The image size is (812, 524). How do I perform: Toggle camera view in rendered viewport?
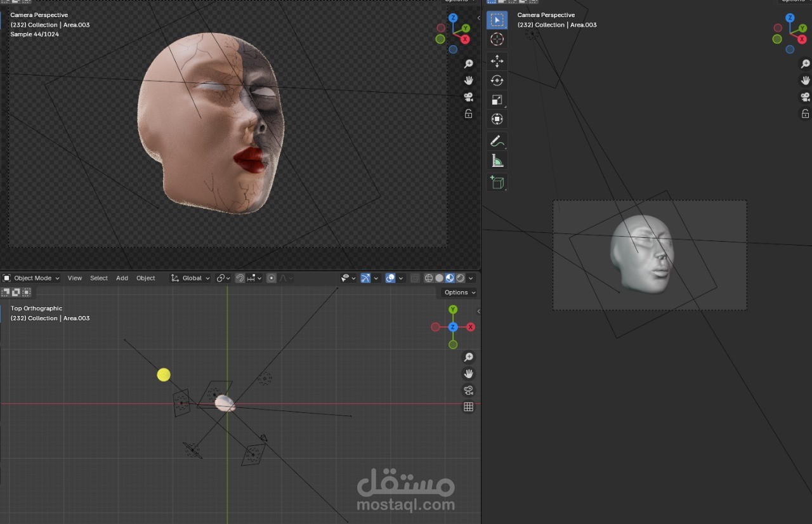point(468,97)
